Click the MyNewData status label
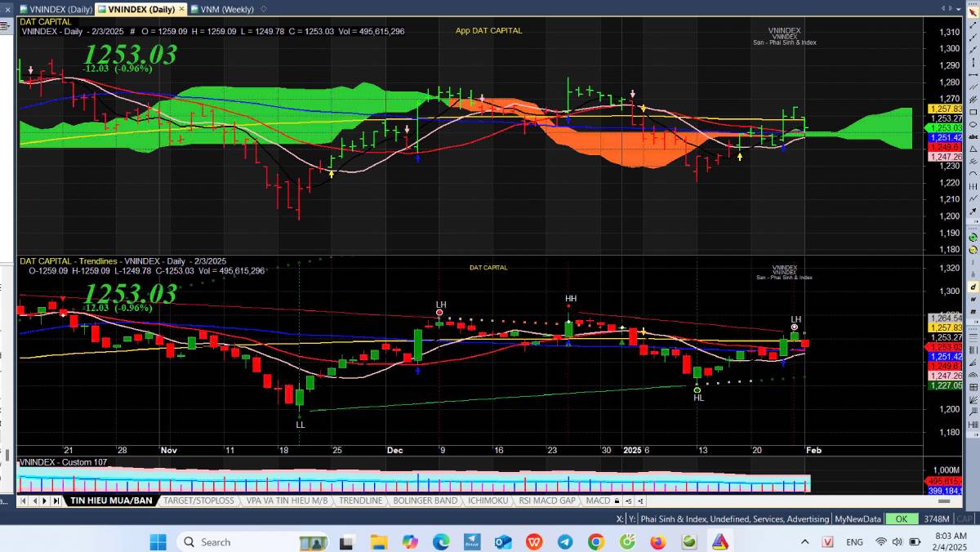The image size is (980, 552). tap(857, 519)
